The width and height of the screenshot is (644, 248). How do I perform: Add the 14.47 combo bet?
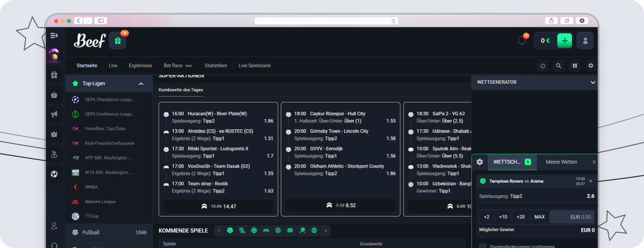coord(218,206)
